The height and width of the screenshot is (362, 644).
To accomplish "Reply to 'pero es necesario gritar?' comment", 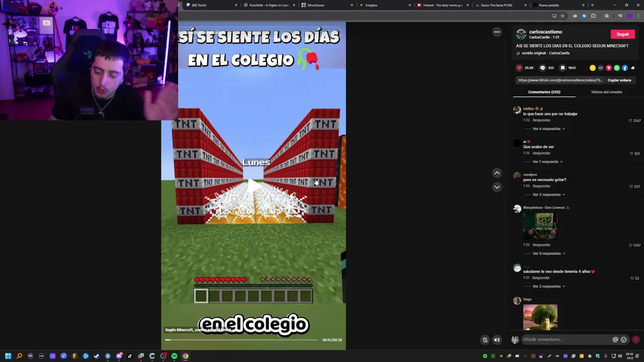I will [541, 186].
